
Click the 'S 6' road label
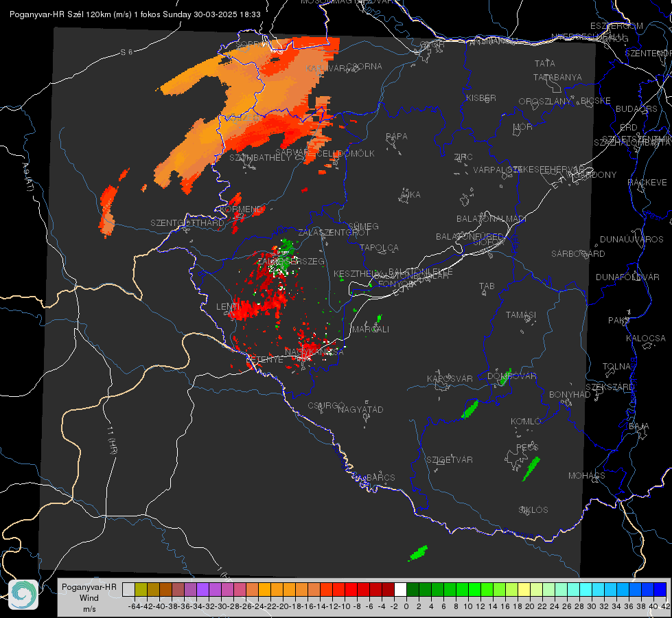pos(126,52)
